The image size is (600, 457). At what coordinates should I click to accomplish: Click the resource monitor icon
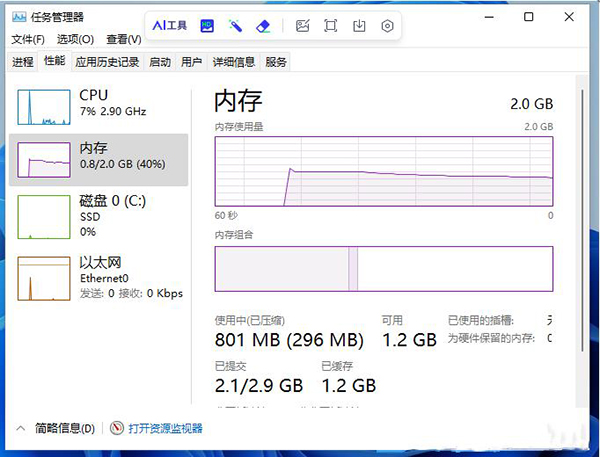coord(117,428)
